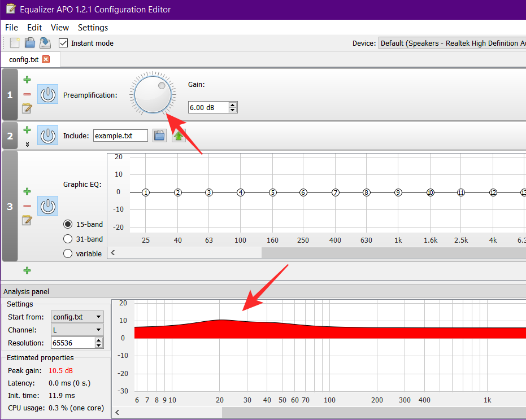Viewport: 526px width, 420px height.
Task: Toggle power button for Preamplification filter
Action: (48, 94)
